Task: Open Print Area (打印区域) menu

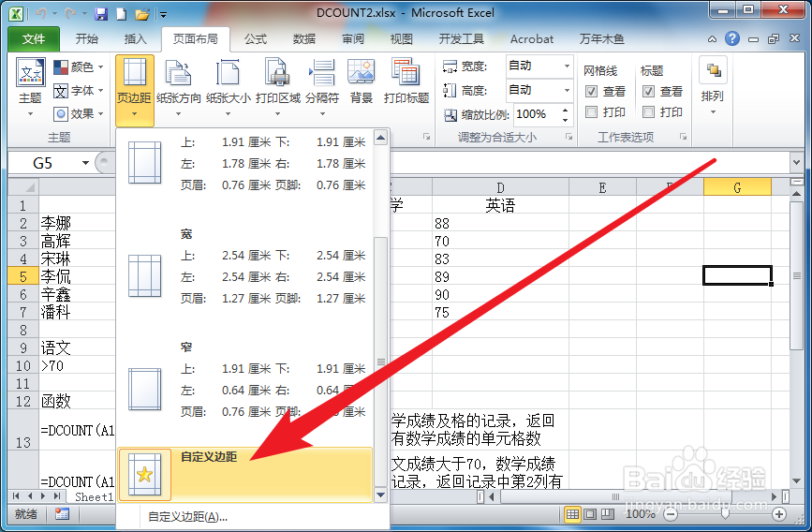Action: coord(278,87)
